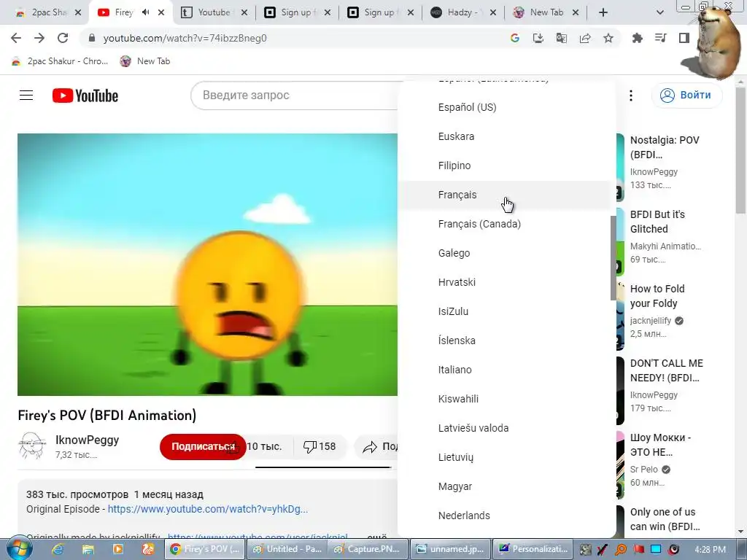Switch to Untitled - Paint taskbar window

[x=287, y=550]
